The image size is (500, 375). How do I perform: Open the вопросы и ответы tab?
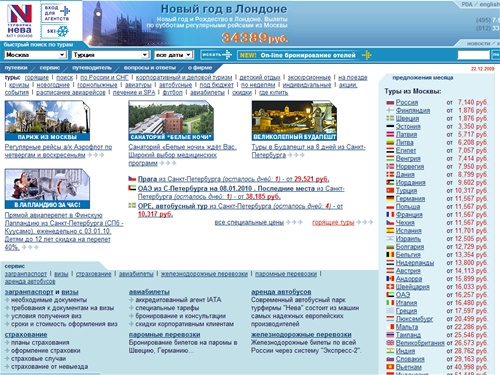(x=150, y=68)
